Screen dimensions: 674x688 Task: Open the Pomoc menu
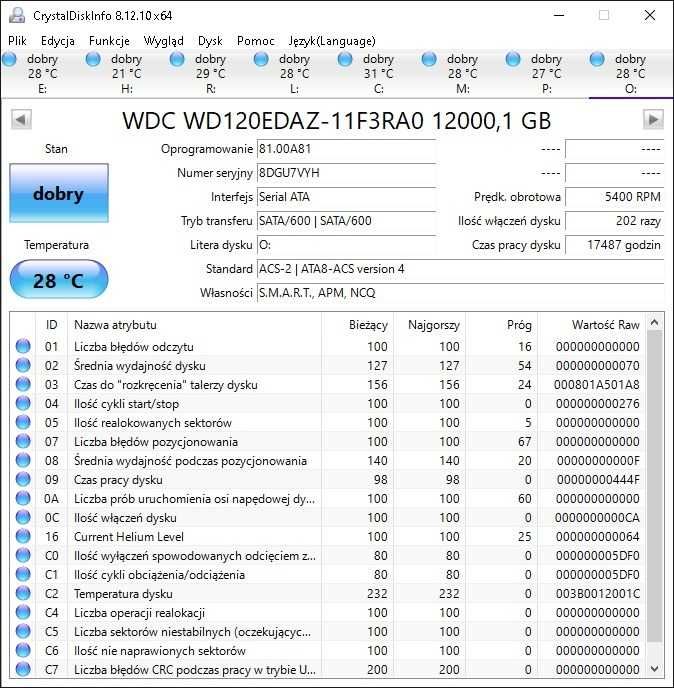(255, 41)
